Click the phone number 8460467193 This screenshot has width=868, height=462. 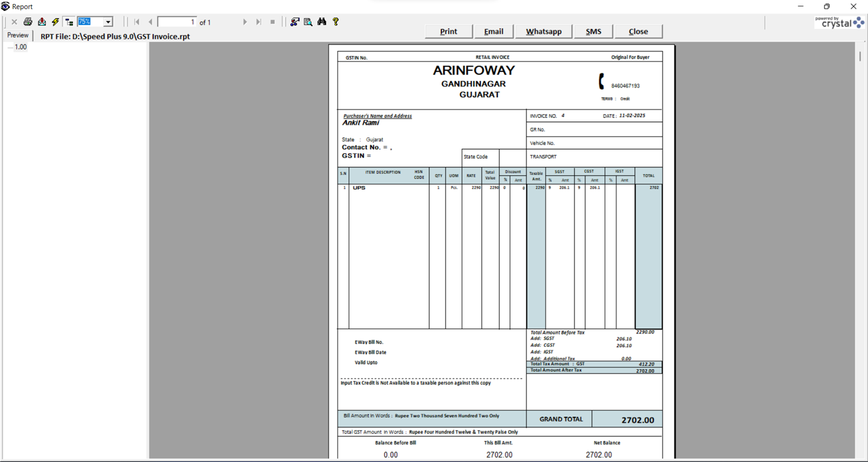625,86
